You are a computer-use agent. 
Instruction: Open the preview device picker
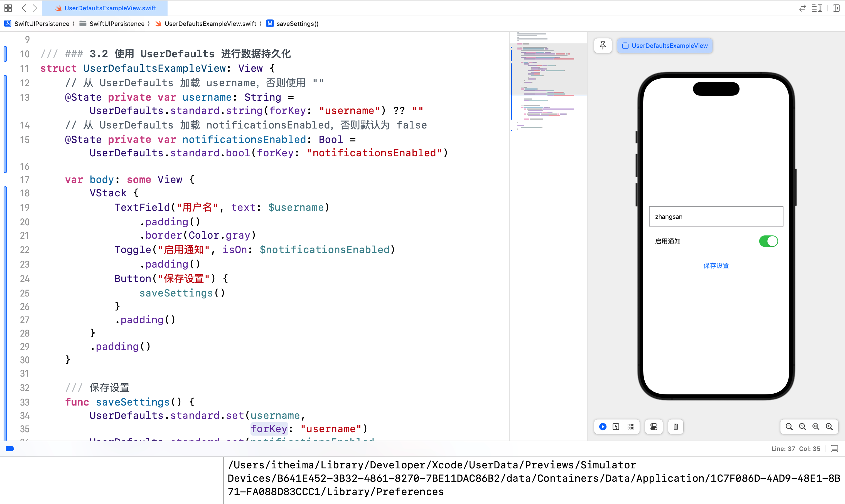(676, 427)
